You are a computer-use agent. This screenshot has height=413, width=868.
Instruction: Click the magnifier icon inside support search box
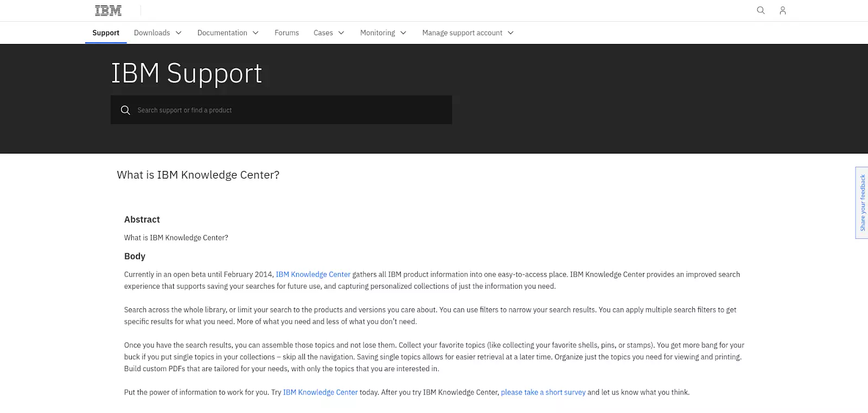pyautogui.click(x=125, y=110)
